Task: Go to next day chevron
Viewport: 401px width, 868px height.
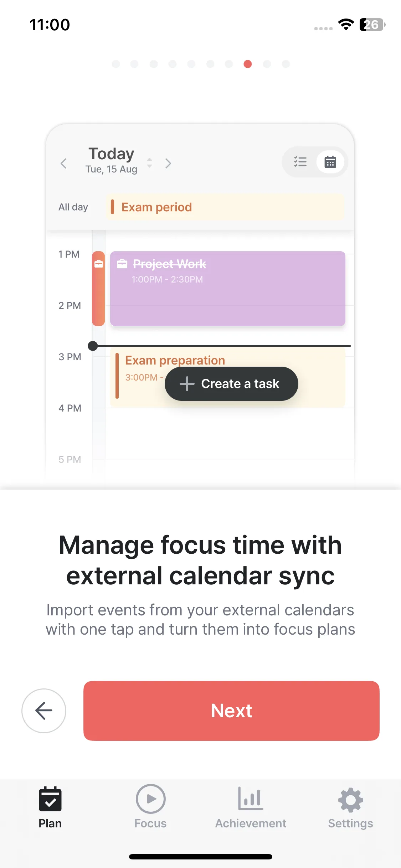Action: click(x=168, y=164)
